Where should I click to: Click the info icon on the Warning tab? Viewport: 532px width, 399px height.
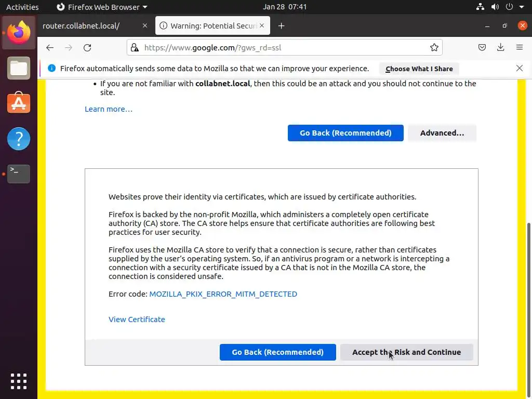[x=163, y=26]
